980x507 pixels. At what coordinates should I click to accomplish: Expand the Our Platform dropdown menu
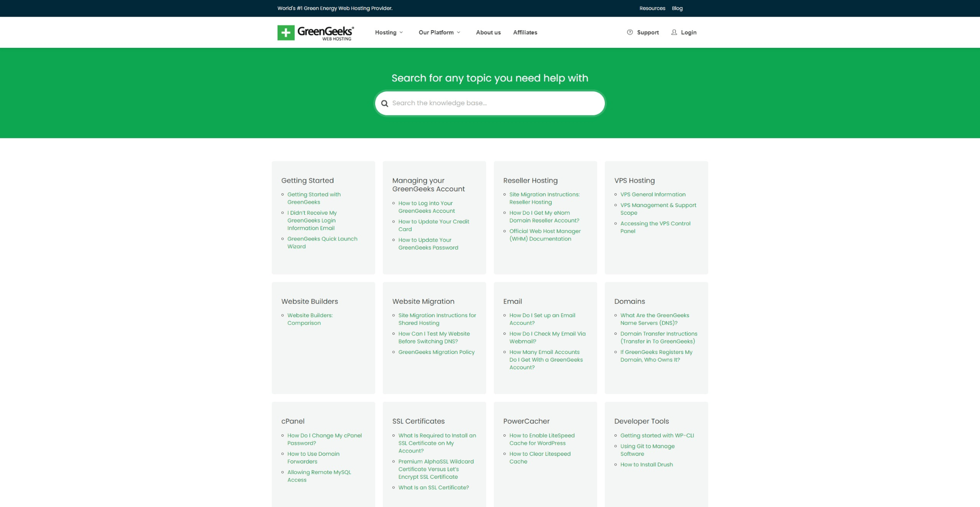439,33
